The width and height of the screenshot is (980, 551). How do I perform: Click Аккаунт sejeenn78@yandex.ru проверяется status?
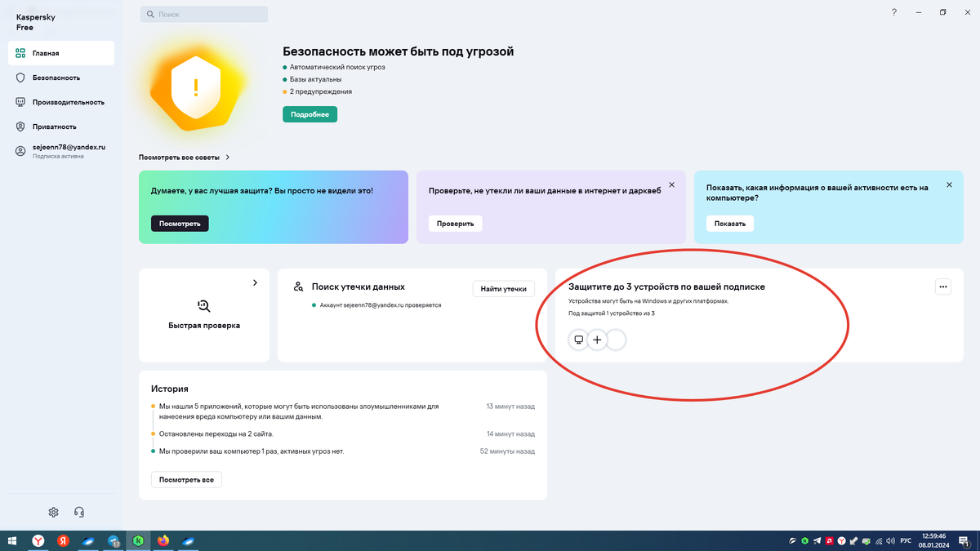click(x=381, y=304)
